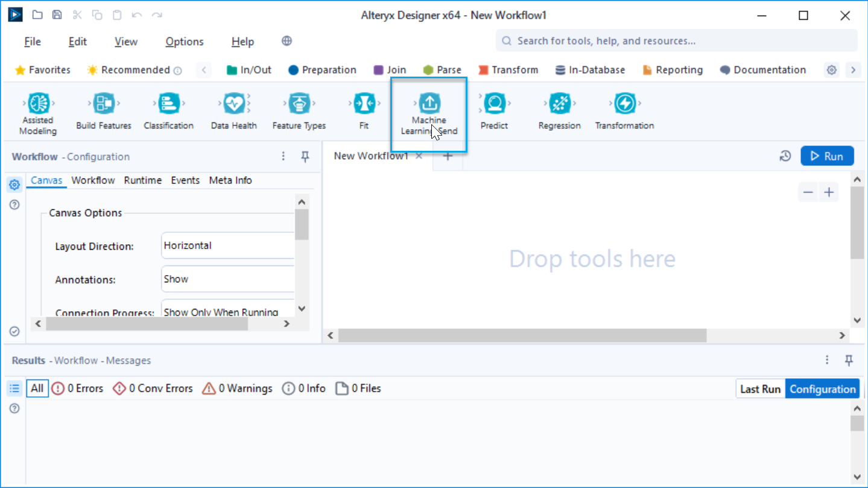Open the Options menu
The height and width of the screenshot is (488, 868).
184,42
